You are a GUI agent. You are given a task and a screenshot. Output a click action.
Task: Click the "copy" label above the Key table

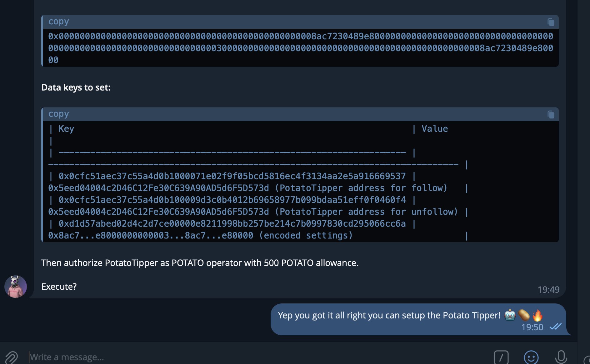tap(58, 114)
